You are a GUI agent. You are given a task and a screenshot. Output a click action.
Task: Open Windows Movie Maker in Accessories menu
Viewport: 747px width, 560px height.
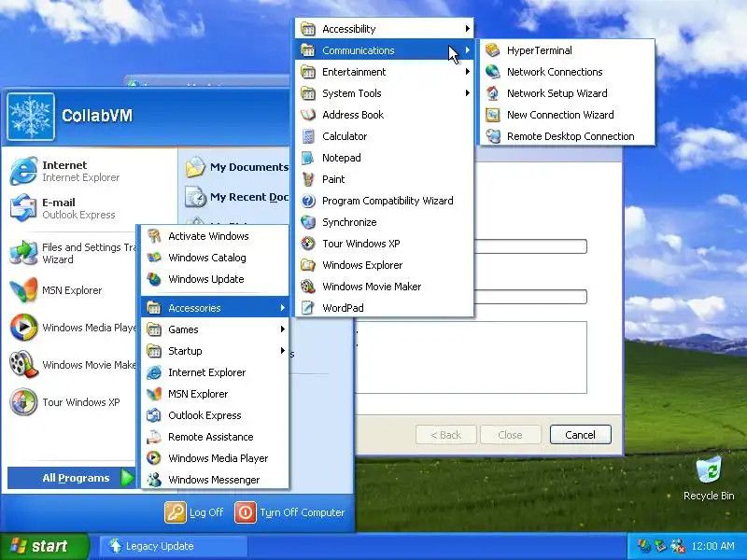coord(384,287)
